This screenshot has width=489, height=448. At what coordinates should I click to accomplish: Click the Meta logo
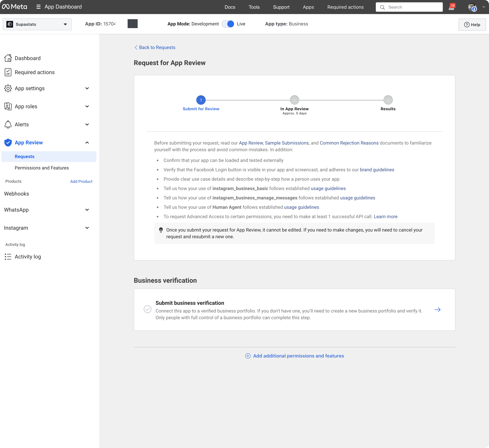point(15,7)
